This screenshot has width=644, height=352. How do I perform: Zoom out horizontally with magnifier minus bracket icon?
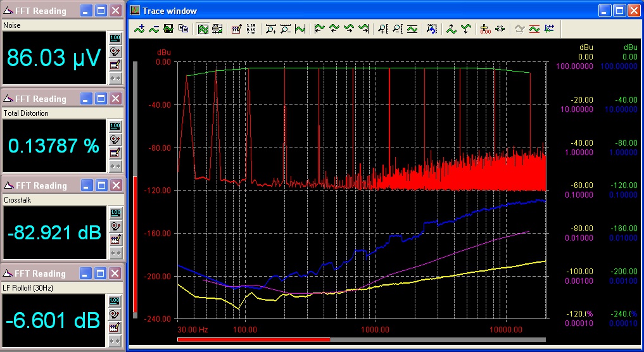(x=286, y=28)
